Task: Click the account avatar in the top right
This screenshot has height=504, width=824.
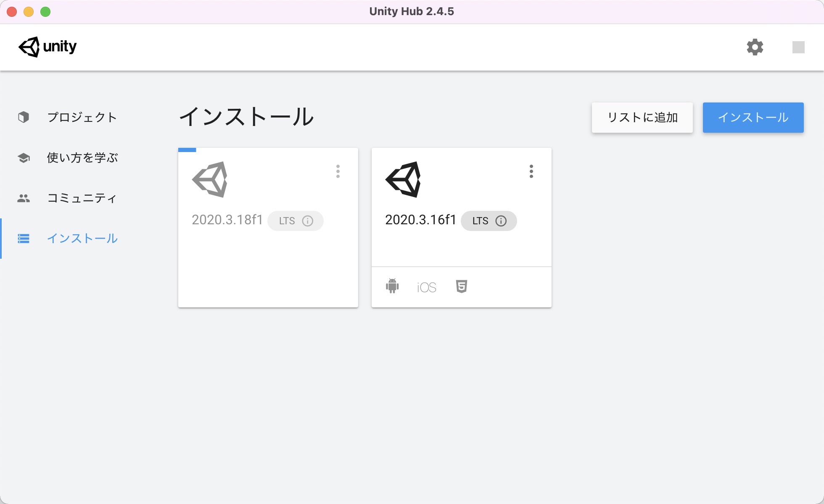Action: point(798,47)
